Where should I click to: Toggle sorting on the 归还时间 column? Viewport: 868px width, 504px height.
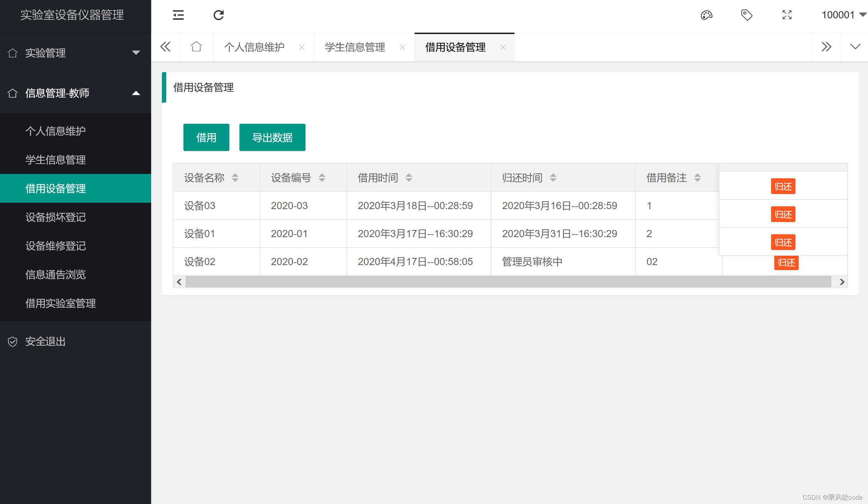coord(553,177)
